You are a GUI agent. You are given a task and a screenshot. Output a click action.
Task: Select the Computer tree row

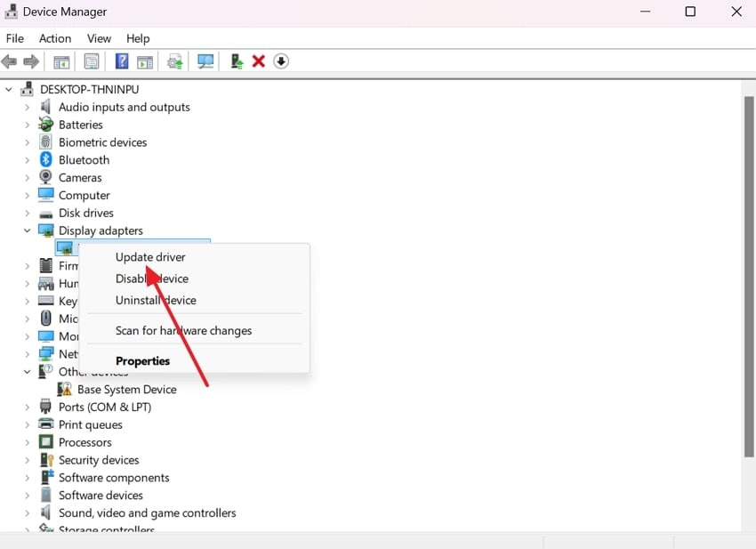coord(84,195)
